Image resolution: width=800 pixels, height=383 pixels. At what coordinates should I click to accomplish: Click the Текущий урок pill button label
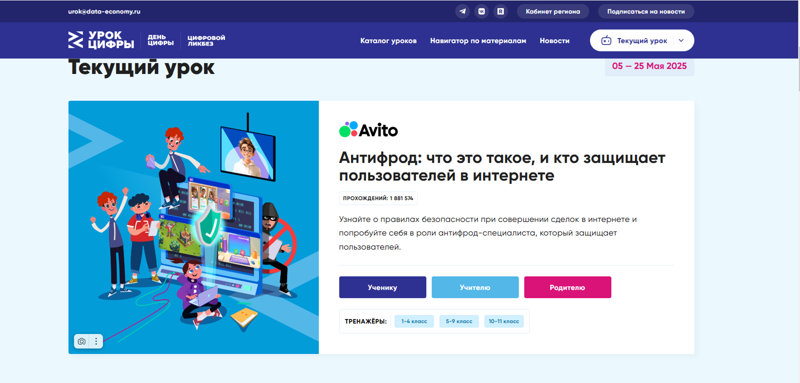coord(642,41)
